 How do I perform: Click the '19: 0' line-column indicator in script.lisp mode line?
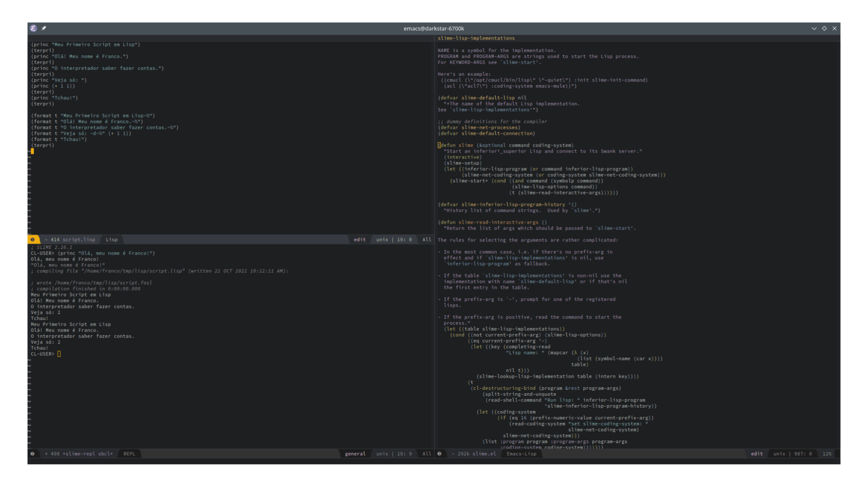click(x=404, y=240)
